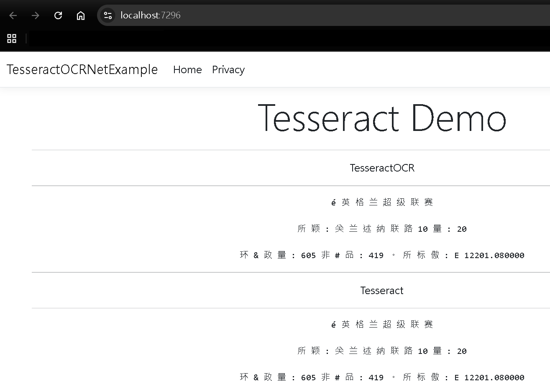Click the 605 value in TesseractOCR results
The image size is (550, 392).
coord(308,255)
